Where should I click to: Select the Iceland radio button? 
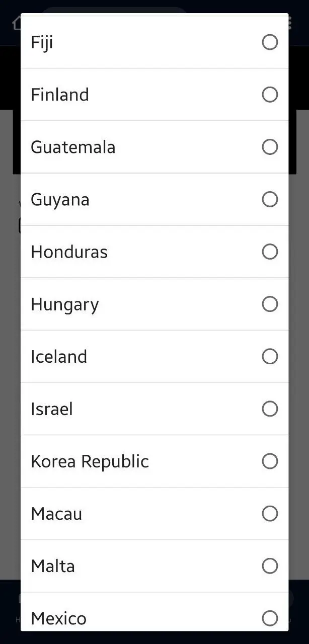[x=270, y=356]
